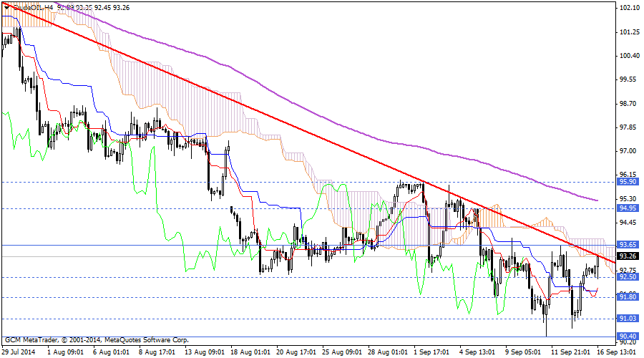The width and height of the screenshot is (644, 358).
Task: Click the current price 93.26 label
Action: (x=628, y=256)
